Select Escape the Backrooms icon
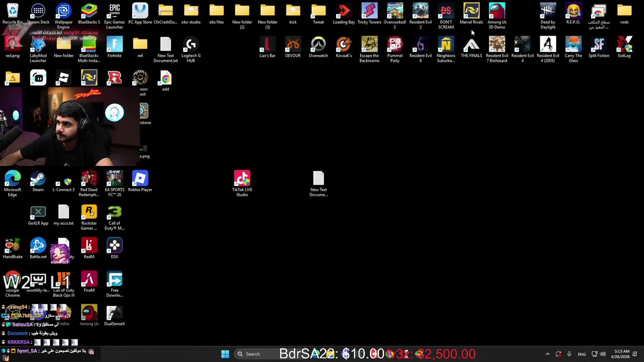The width and height of the screenshot is (644, 362). tap(369, 50)
